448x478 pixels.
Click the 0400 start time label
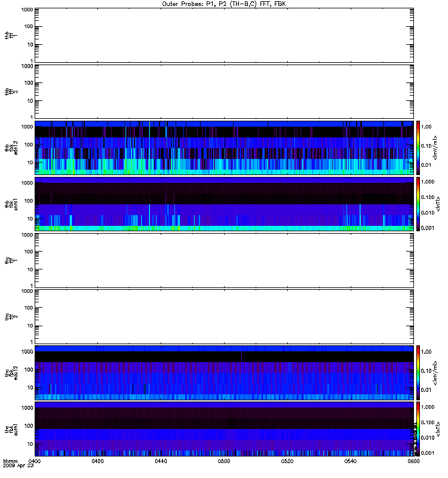coord(35,461)
